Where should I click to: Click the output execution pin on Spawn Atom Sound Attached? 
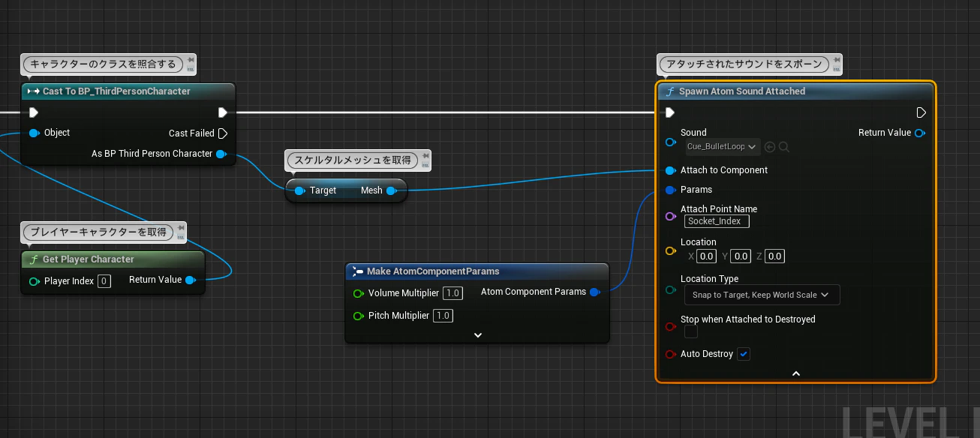tap(921, 112)
